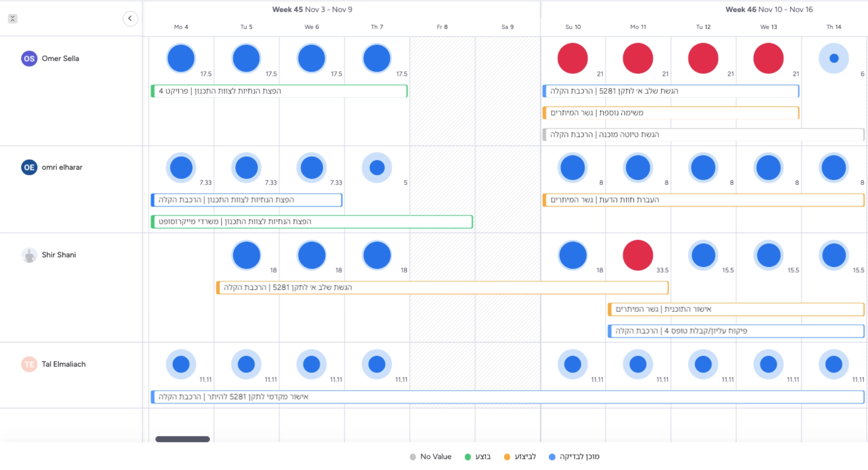This screenshot has height=470, width=868.
Task: Click Shir Shani's red 33.5 bubble on Mo 11
Action: point(638,255)
